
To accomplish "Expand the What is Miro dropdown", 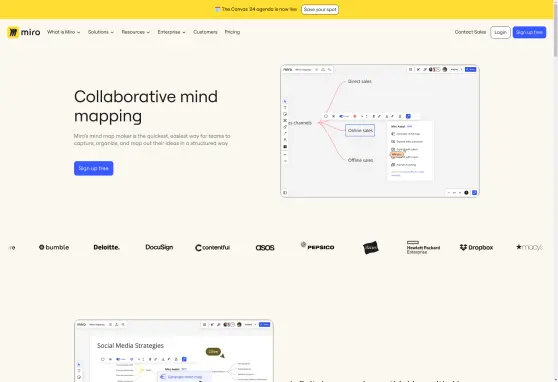I will [x=63, y=32].
